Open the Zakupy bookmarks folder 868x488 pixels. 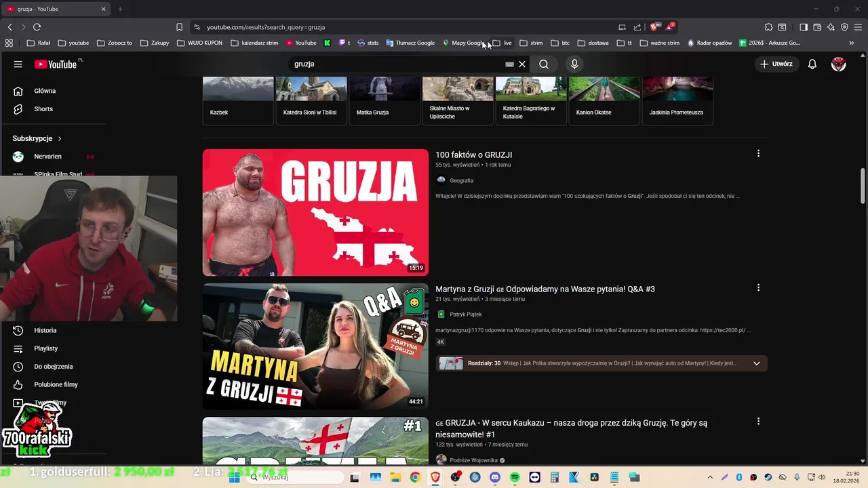pyautogui.click(x=155, y=43)
